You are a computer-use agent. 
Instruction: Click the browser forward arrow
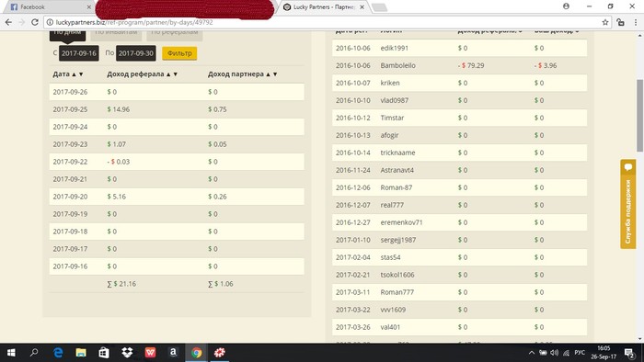[x=22, y=23]
